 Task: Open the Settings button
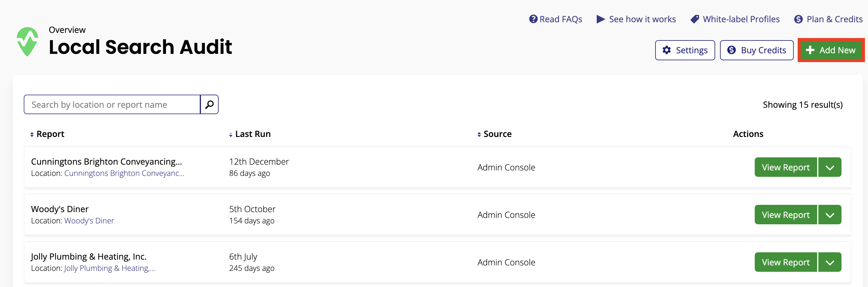pyautogui.click(x=685, y=50)
